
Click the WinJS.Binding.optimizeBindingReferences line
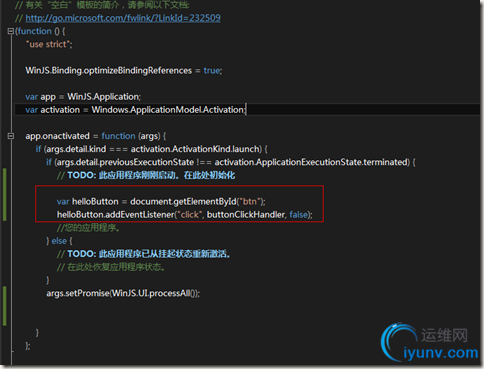124,71
